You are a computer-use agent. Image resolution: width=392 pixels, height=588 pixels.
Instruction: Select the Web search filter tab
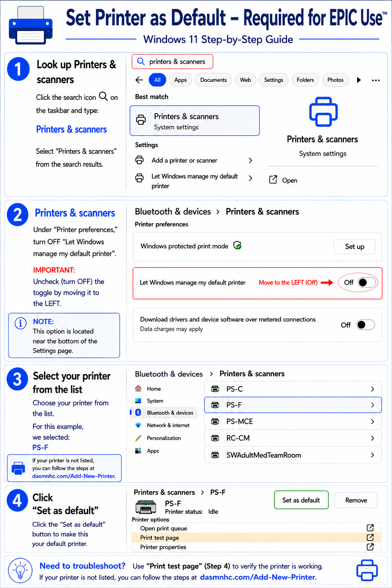point(245,80)
